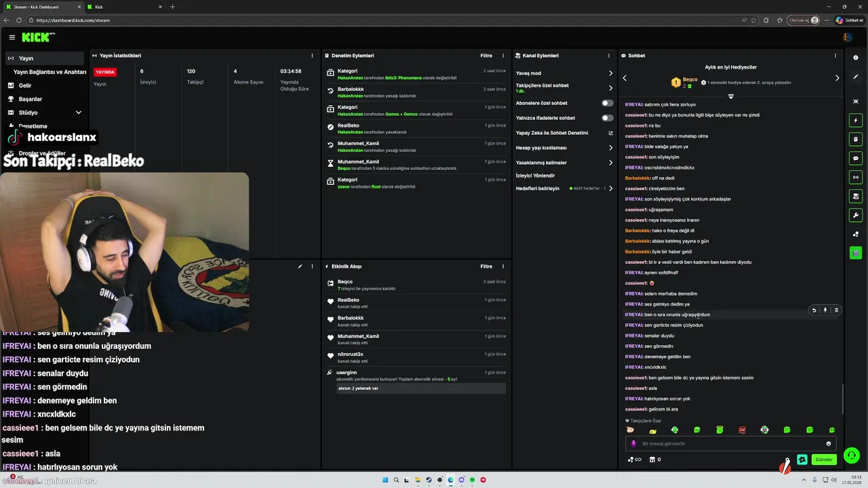Toggle Yalnızca ifadelerle sohbet switch
868x488 pixels.
point(608,118)
